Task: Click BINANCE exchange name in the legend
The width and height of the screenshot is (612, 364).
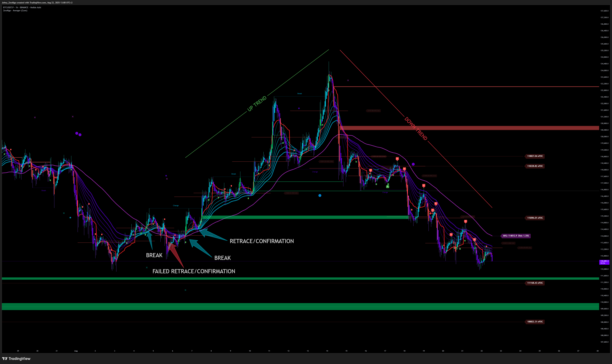Action: pos(24,7)
